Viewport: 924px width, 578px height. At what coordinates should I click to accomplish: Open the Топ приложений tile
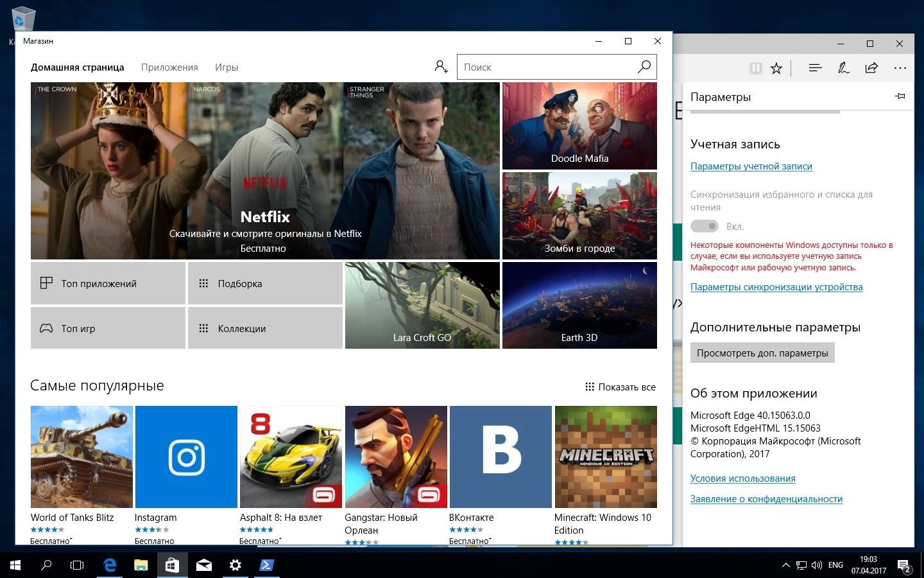108,283
